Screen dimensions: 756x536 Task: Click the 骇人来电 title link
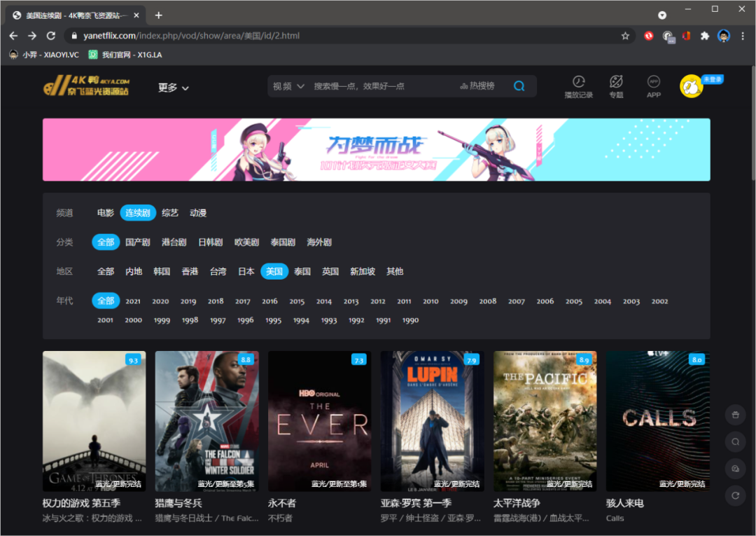point(625,503)
